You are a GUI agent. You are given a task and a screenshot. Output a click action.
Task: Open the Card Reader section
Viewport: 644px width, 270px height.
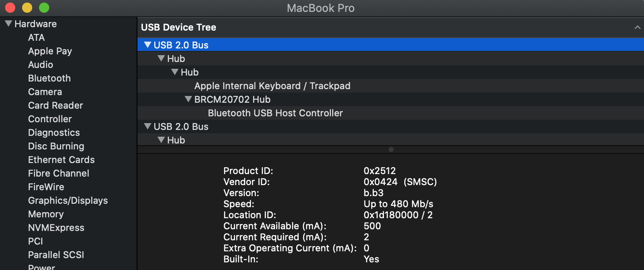(x=55, y=105)
